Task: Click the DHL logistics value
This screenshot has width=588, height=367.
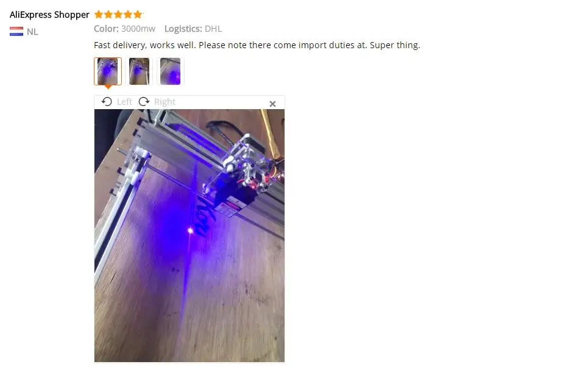Action: 213,29
